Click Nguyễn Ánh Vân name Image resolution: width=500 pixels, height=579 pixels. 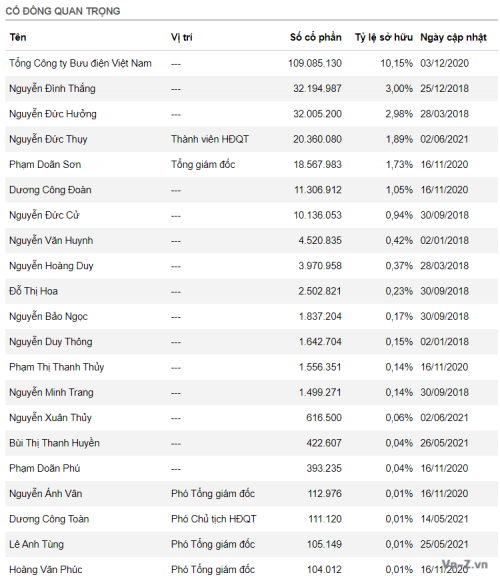click(46, 493)
